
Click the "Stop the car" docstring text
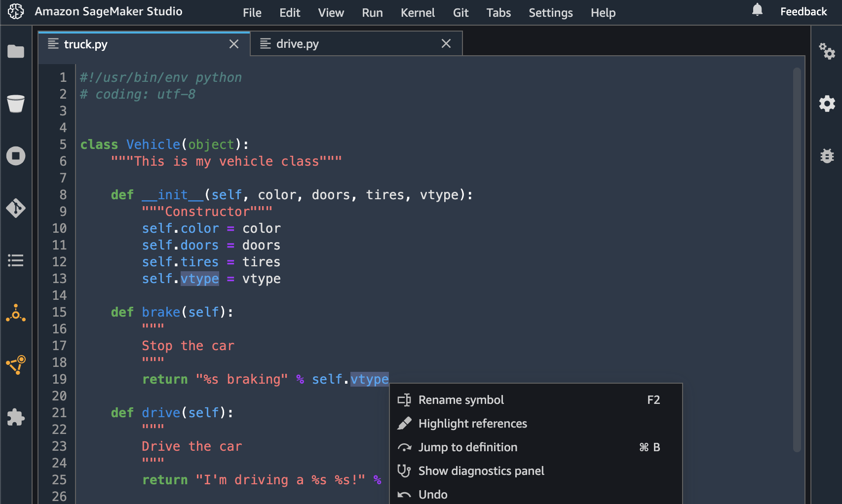pyautogui.click(x=188, y=346)
